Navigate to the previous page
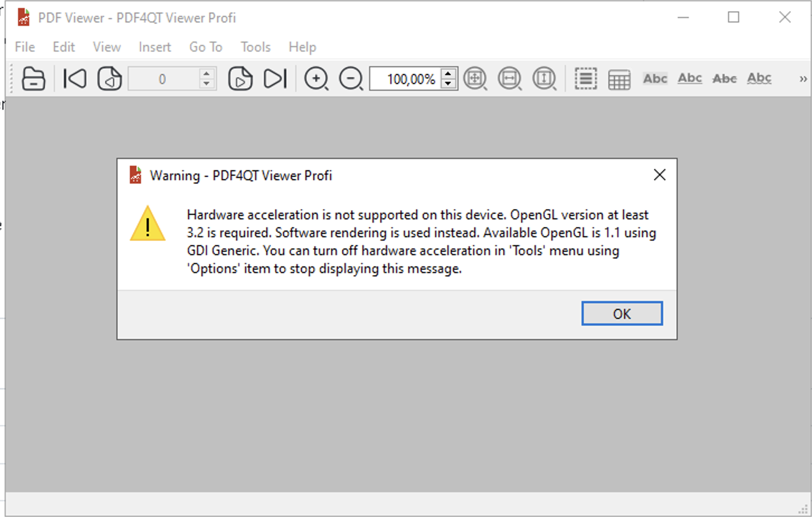This screenshot has height=517, width=812. click(110, 78)
